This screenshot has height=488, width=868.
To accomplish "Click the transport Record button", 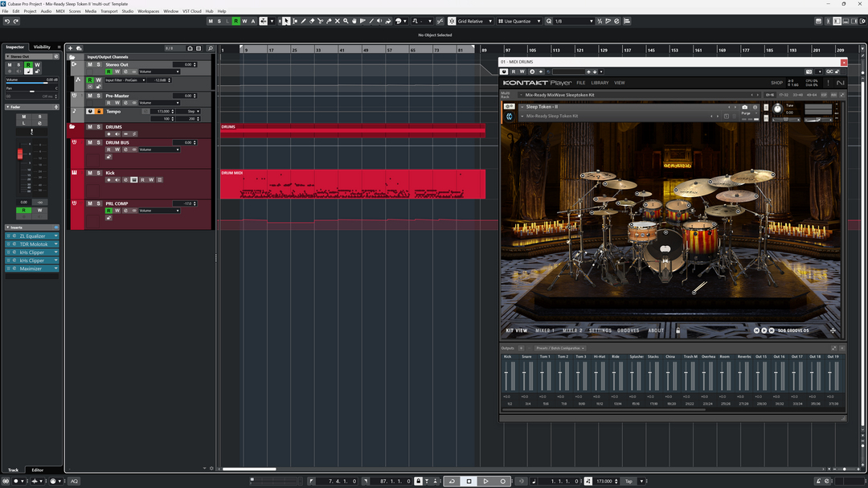I will click(x=502, y=481).
